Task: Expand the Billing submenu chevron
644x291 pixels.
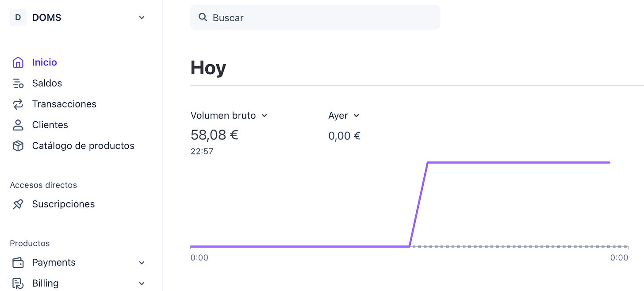Action: tap(142, 283)
